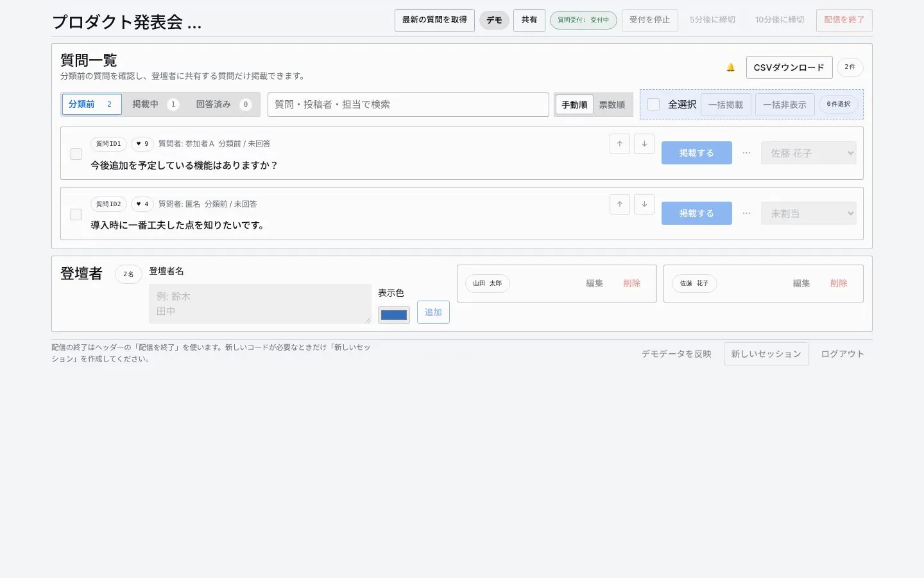Click 配信を終了 to end broadcast
Screen dimensions: 924x578
click(844, 20)
